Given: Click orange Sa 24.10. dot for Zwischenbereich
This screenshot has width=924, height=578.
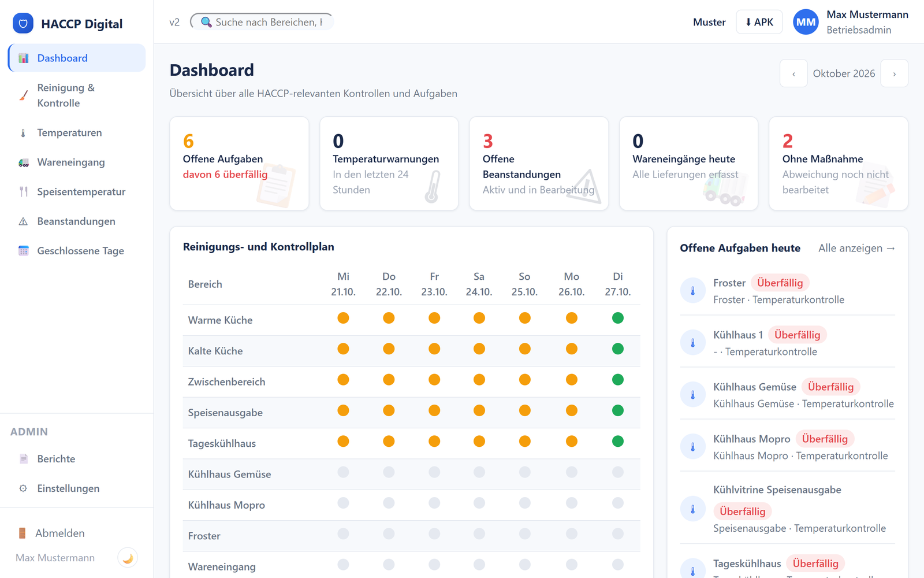Looking at the screenshot, I should [479, 380].
